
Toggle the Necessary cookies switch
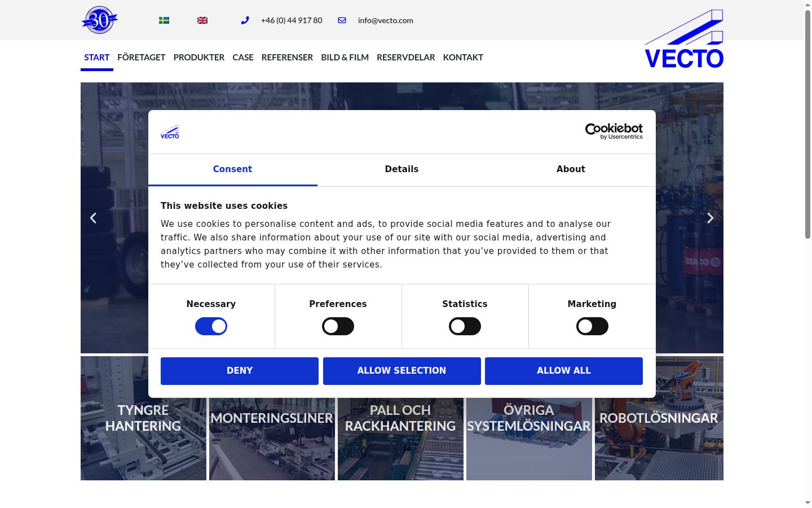[x=211, y=326]
